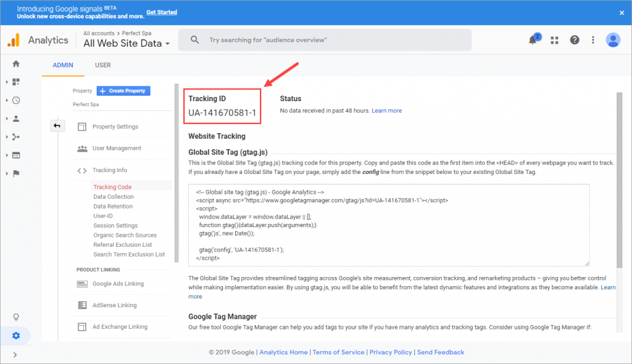This screenshot has height=364, width=632.
Task: Expand sidebar with bottom chevron
Action: click(15, 355)
